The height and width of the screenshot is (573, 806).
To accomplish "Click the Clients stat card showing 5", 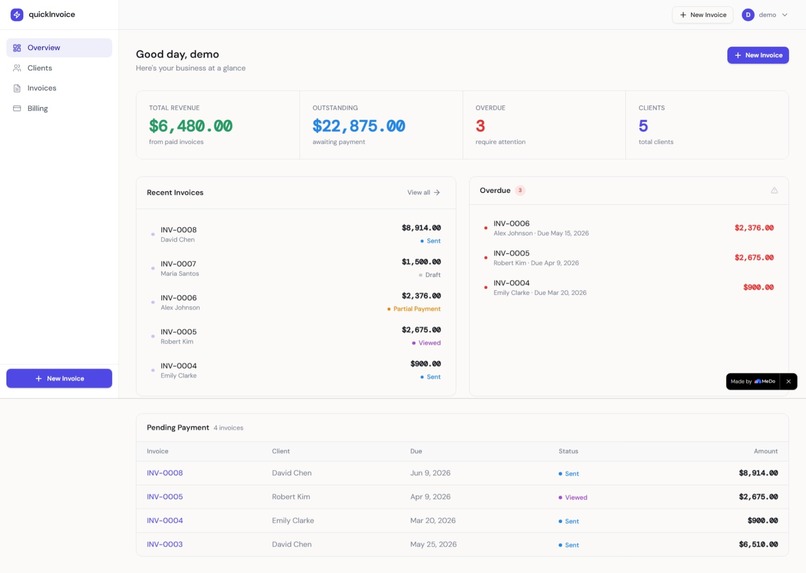I will pos(707,125).
